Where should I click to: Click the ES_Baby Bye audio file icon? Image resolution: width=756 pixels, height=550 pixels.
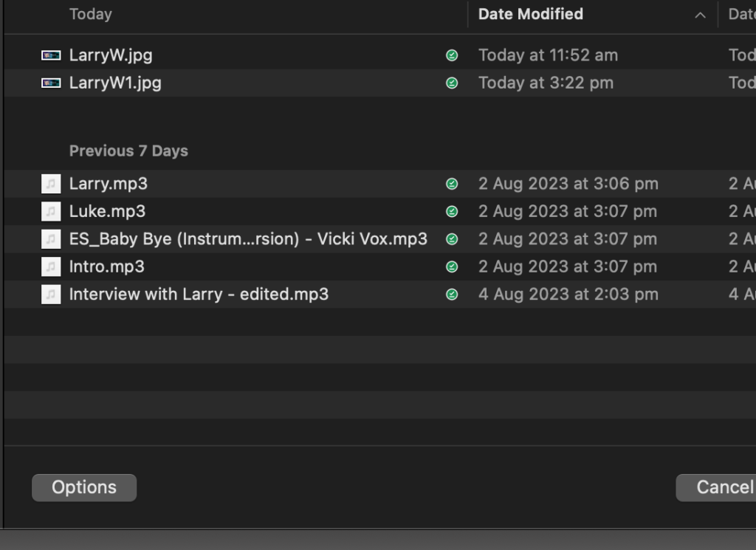51,239
